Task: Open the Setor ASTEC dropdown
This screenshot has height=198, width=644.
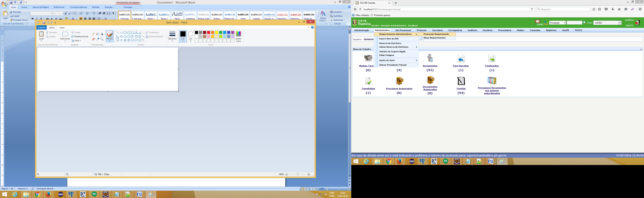Action: [607, 23]
